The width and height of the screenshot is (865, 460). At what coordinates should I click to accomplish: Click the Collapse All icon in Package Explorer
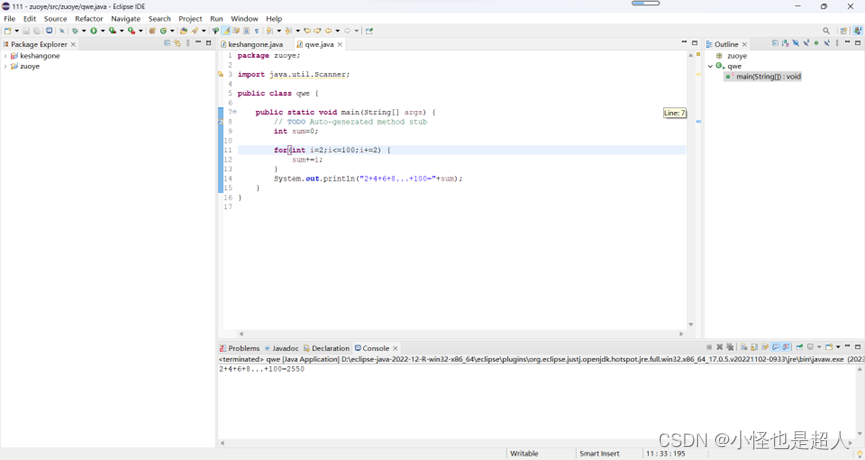click(167, 43)
